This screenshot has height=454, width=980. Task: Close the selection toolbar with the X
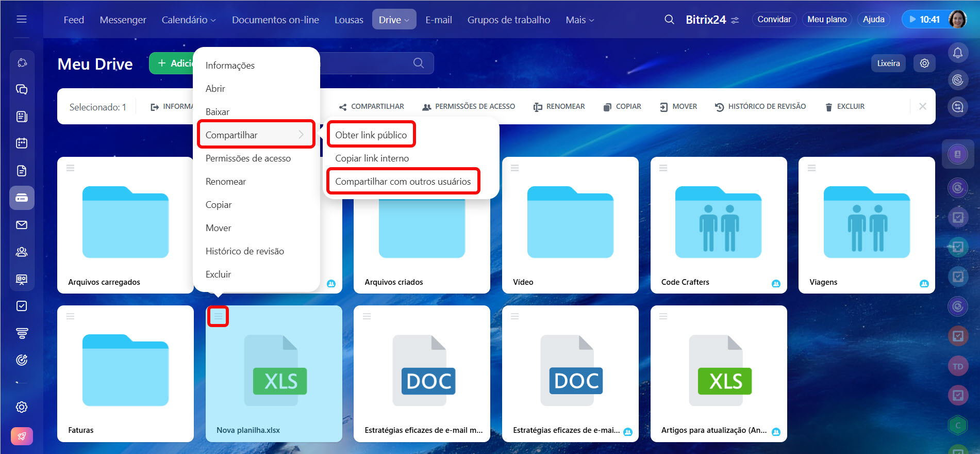[x=922, y=106]
